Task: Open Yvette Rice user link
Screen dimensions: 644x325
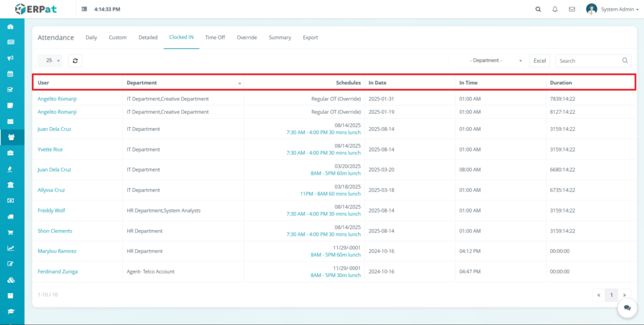Action: tap(50, 150)
